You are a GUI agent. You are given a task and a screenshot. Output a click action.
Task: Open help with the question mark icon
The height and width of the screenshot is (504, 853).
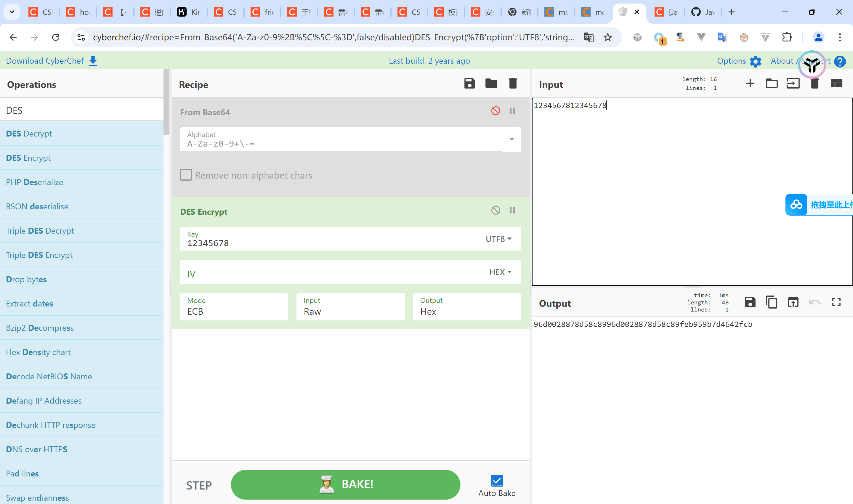coord(840,62)
